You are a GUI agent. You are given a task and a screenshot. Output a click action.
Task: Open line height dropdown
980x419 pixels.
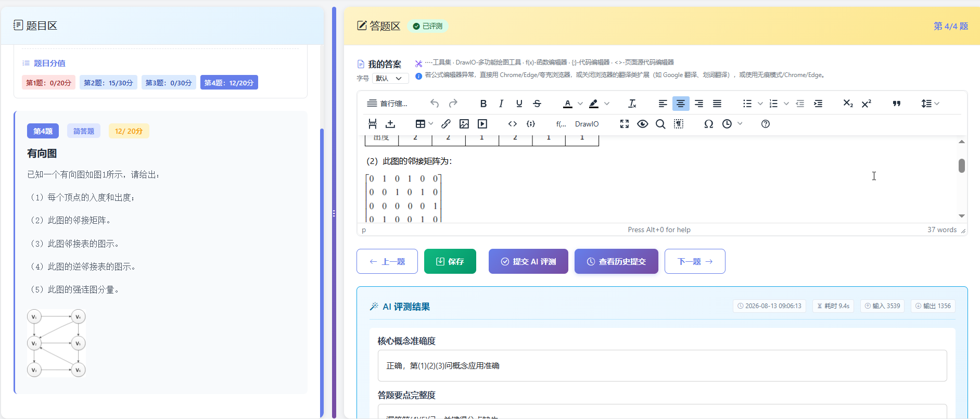pyautogui.click(x=930, y=104)
